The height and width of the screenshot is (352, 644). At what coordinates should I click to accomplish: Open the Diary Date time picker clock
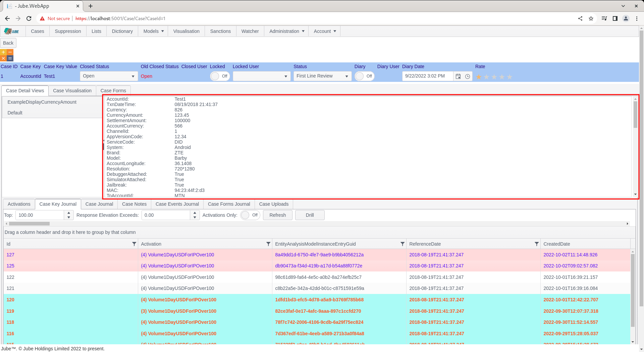point(468,76)
